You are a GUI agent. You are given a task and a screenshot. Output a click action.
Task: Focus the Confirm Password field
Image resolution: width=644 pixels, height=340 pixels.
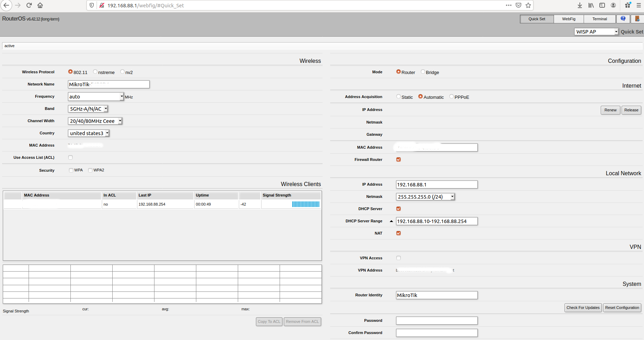coord(437,333)
